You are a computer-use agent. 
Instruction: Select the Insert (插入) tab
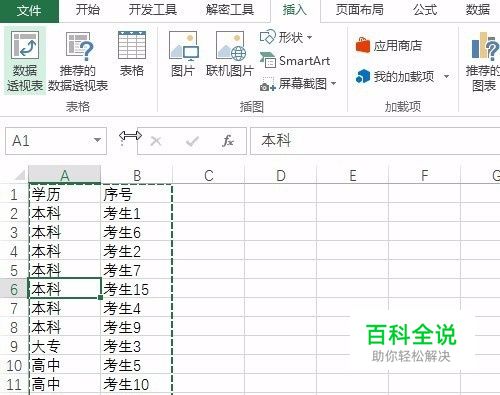click(x=295, y=10)
